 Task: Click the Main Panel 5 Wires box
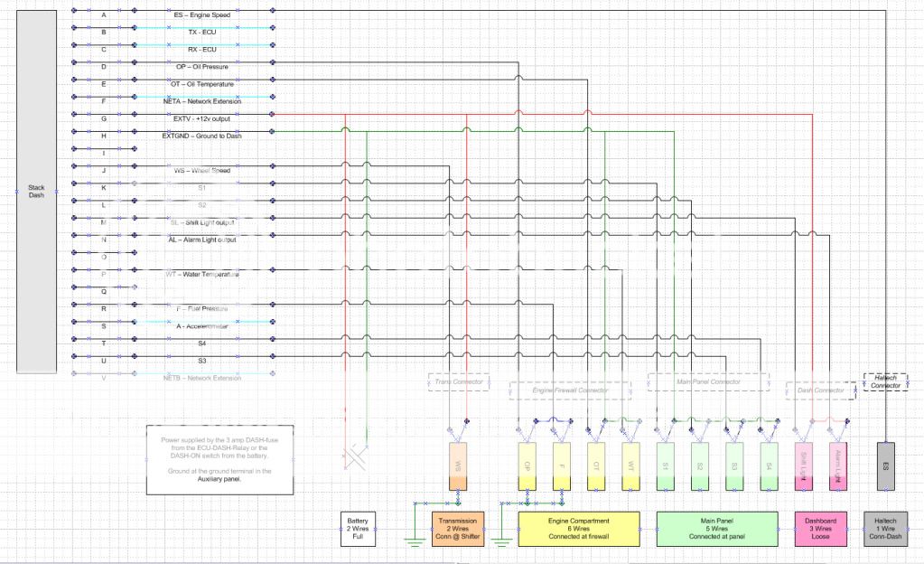[x=717, y=529]
